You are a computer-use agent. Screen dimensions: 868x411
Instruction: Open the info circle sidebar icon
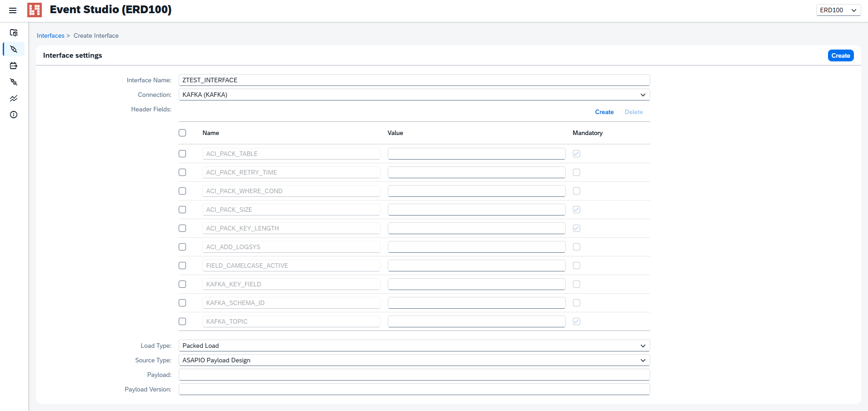[x=14, y=115]
